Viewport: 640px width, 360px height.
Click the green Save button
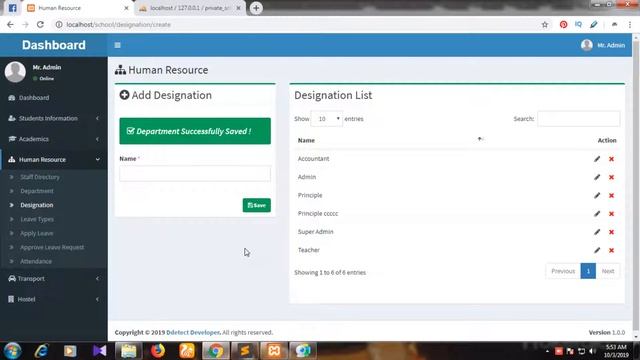coord(256,205)
